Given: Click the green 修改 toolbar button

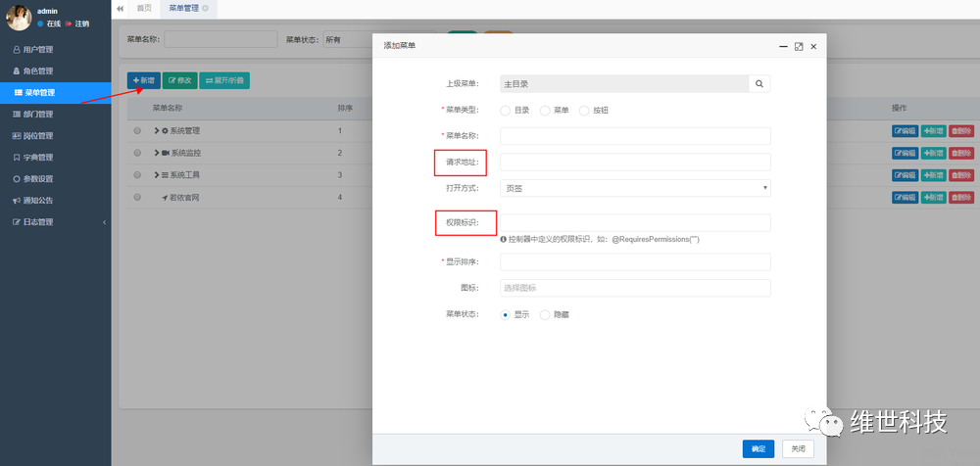Looking at the screenshot, I should click(x=180, y=80).
